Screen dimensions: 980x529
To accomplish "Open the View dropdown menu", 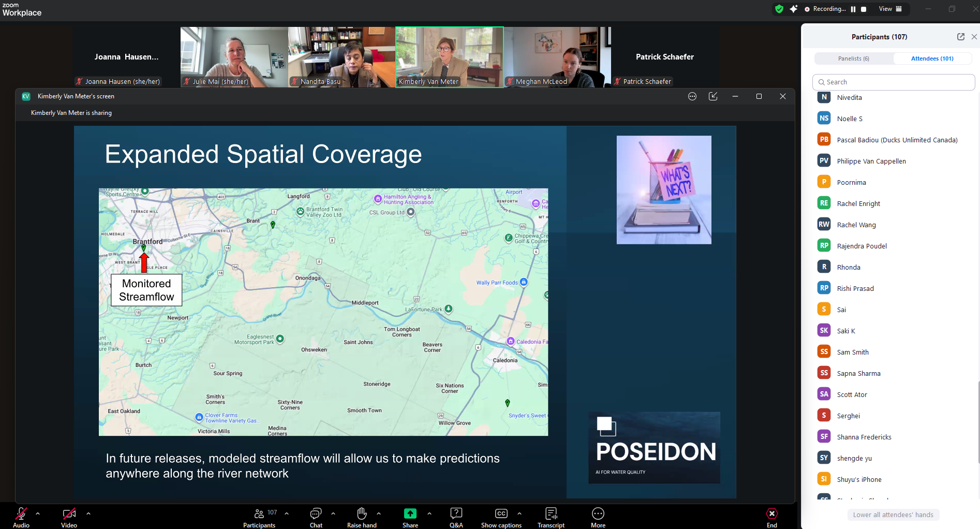I will coord(890,9).
